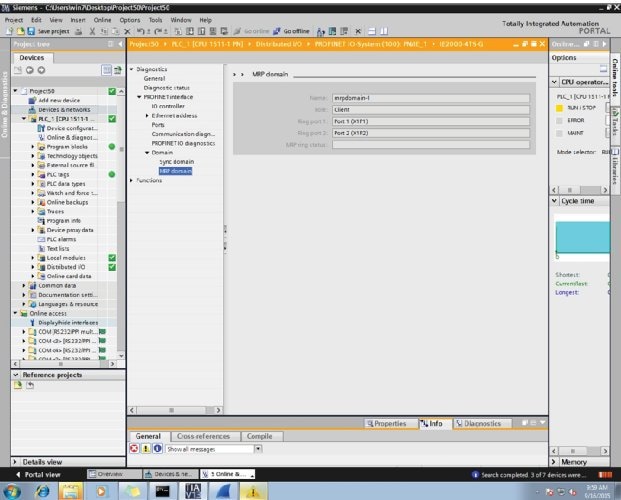Viewport: 621px width, 500px height.
Task: Open the Windows Start menu
Action: [x=11, y=492]
